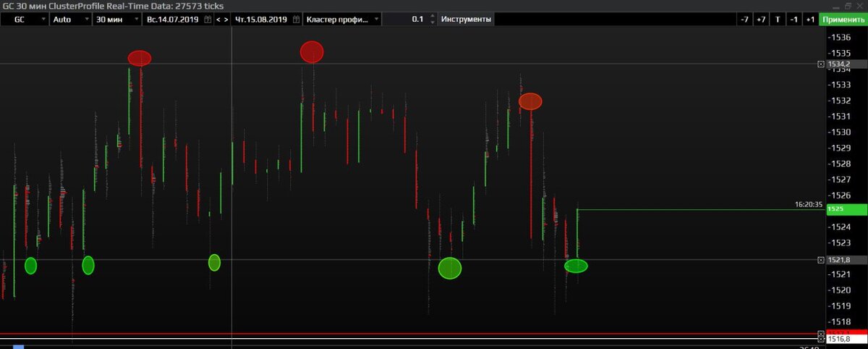Screen dimensions: 868x349
Task: Click the T today button
Action: coord(778,20)
